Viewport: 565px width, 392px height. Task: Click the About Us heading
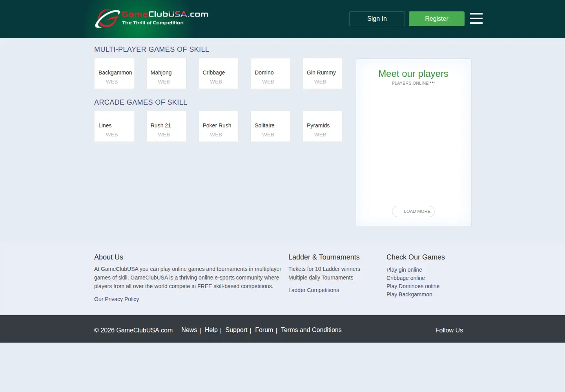pos(109,257)
